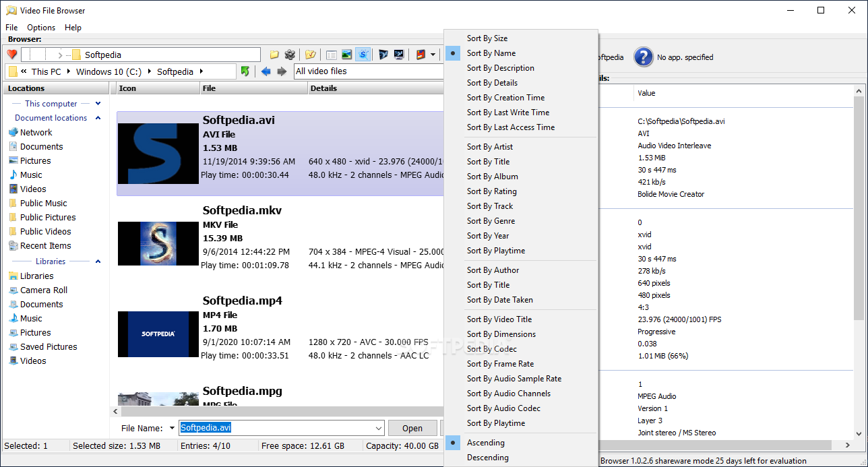Click the red heart favorites icon
Viewport: 868px width, 467px height.
tap(11, 55)
